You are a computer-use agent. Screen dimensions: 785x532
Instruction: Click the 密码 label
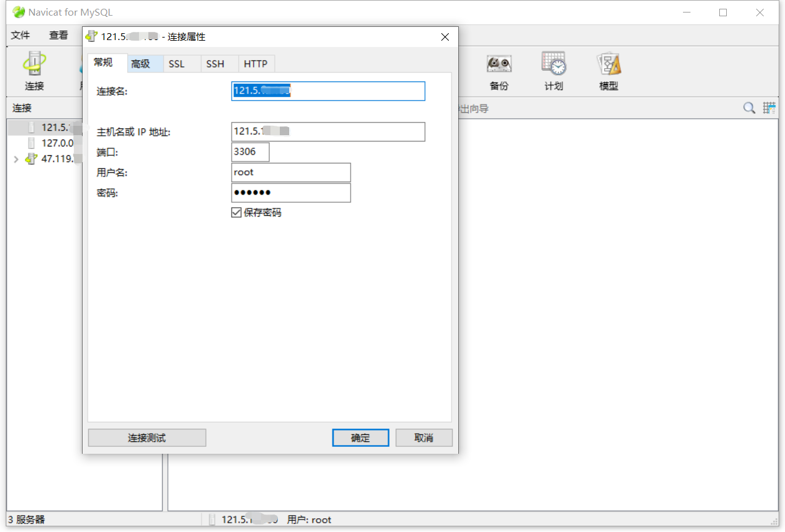[x=107, y=193]
